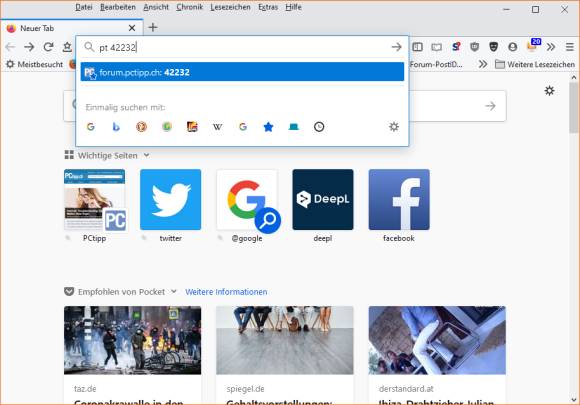The height and width of the screenshot is (405, 580).
Task: Open the reader view toolbar icon
Action: click(436, 47)
